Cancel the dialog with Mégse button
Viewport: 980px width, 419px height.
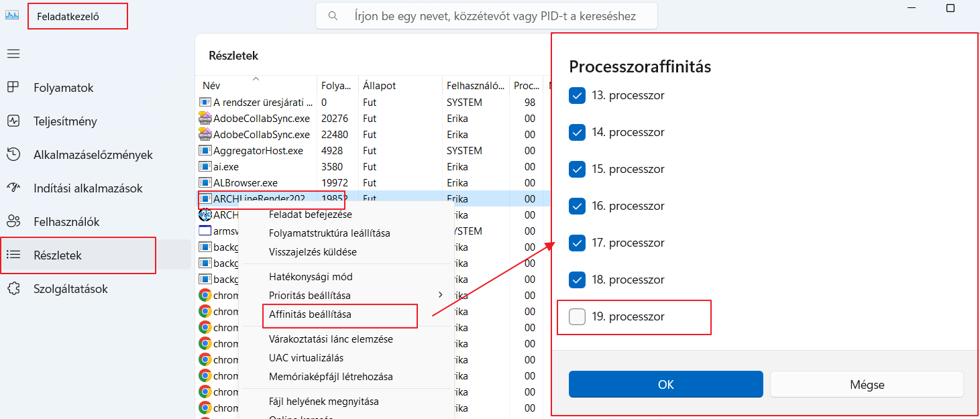(x=867, y=385)
